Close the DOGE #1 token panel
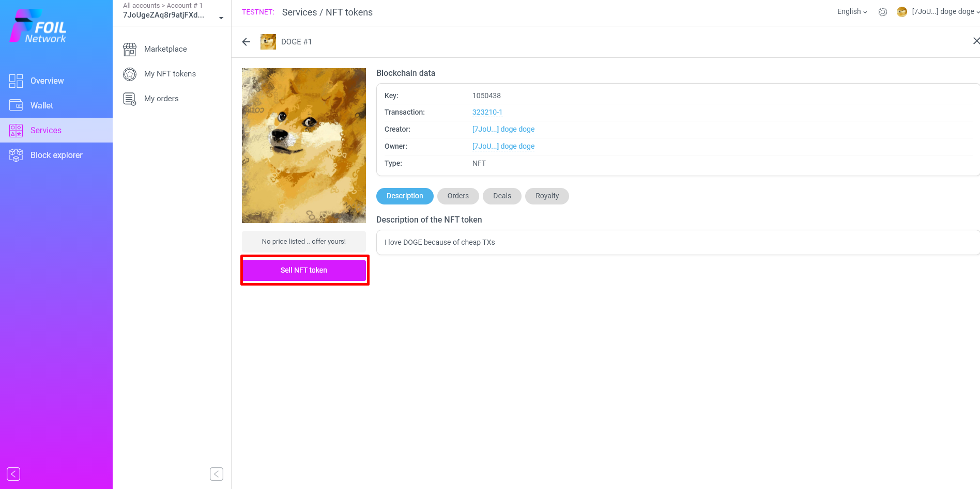This screenshot has width=980, height=489. pos(976,41)
